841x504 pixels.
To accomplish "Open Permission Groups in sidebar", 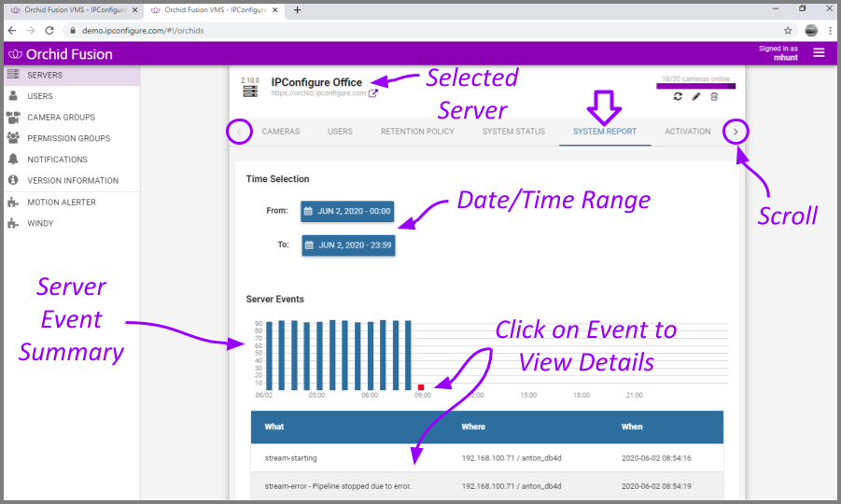I will 72,138.
